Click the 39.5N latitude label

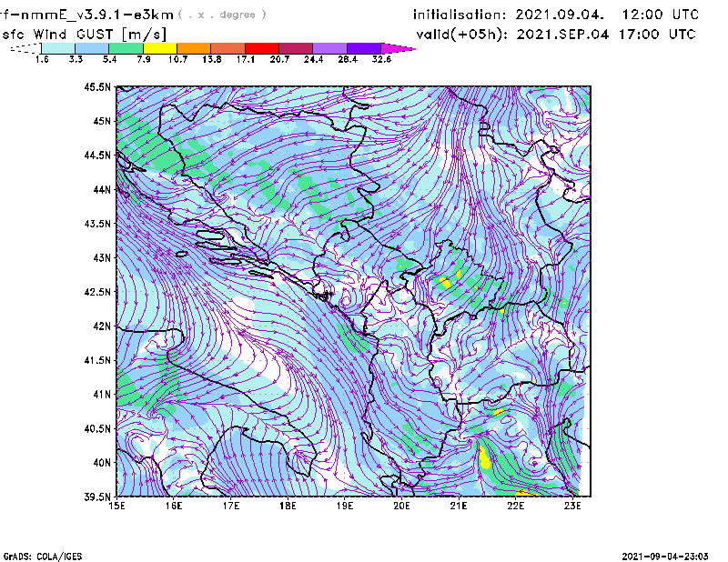click(97, 497)
